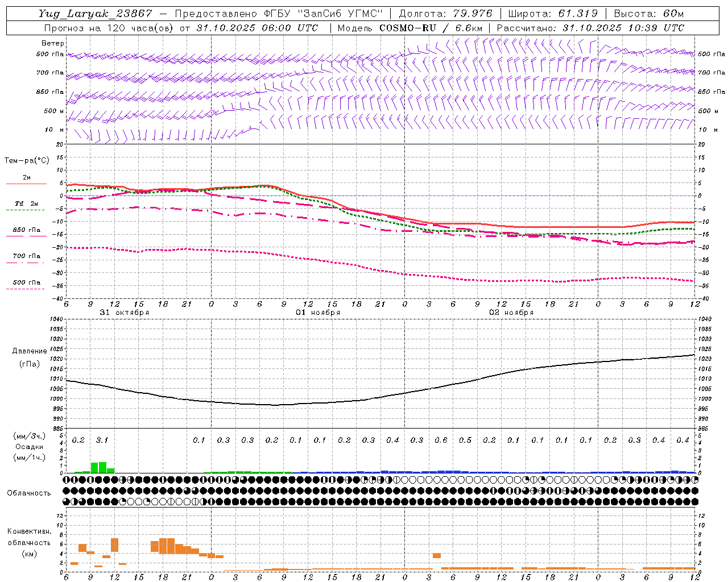The image size is (728, 582).
Task: Click the 31 октября date label
Action: pos(125,312)
